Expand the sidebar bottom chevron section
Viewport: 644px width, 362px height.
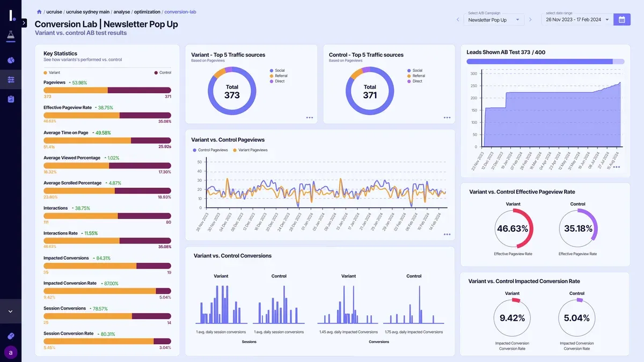tap(11, 311)
